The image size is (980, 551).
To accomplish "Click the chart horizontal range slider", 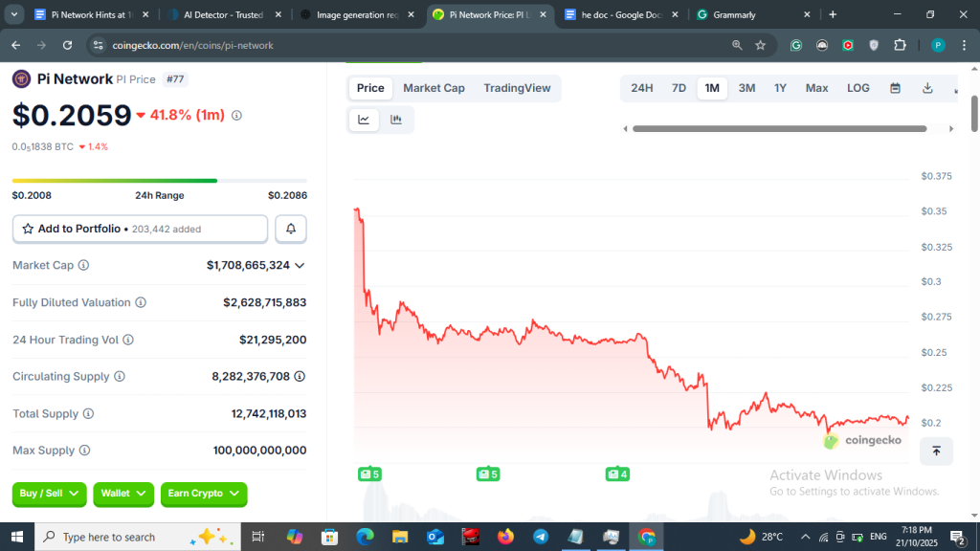I will [x=790, y=128].
